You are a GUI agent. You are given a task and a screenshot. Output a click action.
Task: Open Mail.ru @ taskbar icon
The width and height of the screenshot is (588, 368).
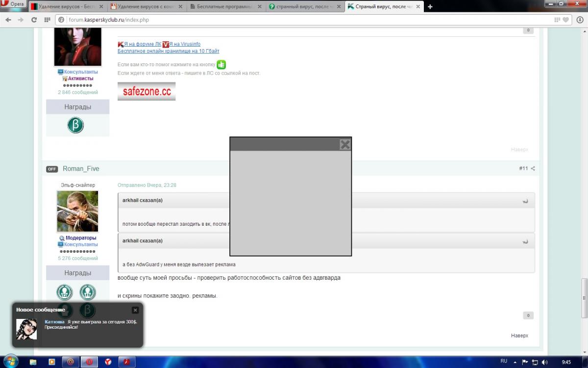tap(71, 362)
